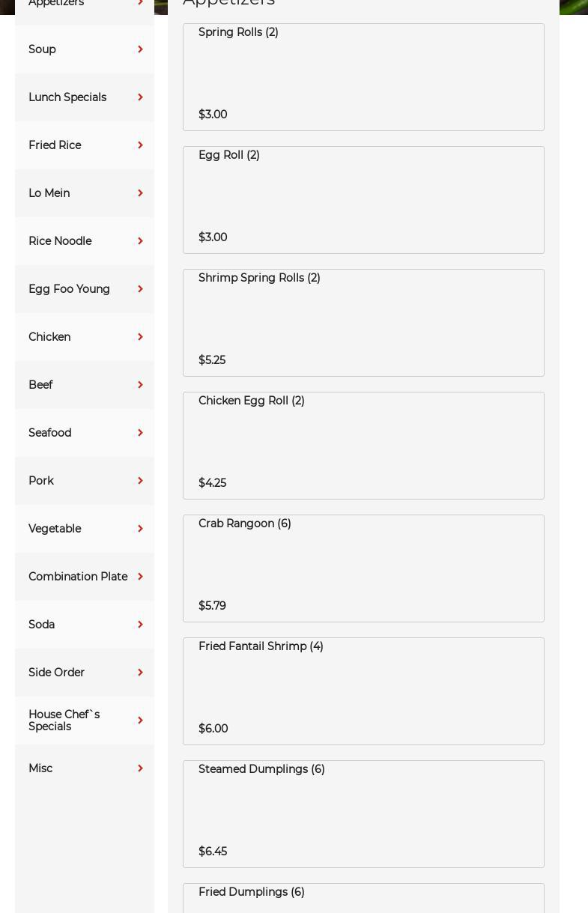588x913 pixels.
Task: Click the arrow icon next to Egg Foo Young
Action: click(140, 289)
